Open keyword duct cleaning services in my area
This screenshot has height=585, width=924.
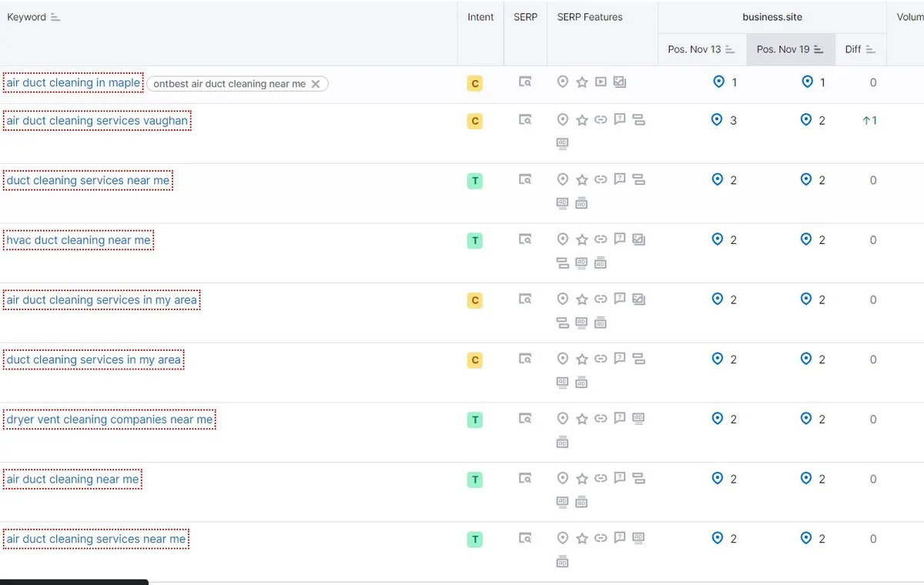click(x=94, y=359)
